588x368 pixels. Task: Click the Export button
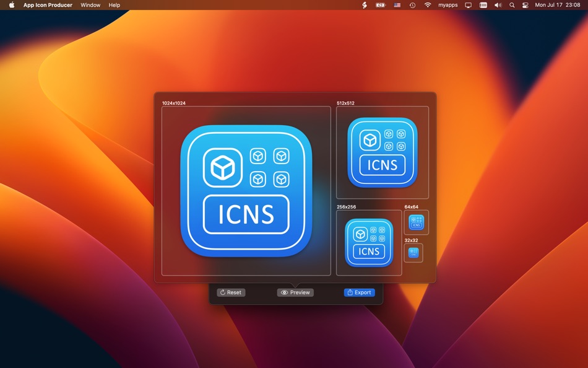359,292
